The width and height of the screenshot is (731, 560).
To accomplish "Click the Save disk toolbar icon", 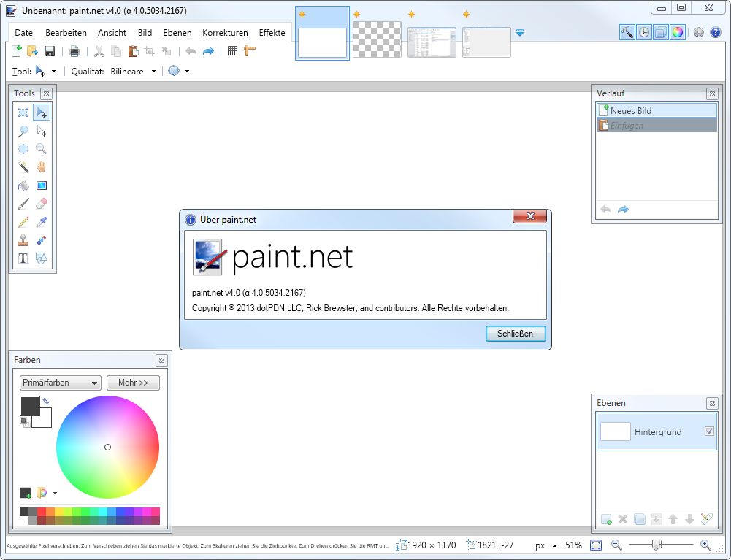I will click(50, 51).
